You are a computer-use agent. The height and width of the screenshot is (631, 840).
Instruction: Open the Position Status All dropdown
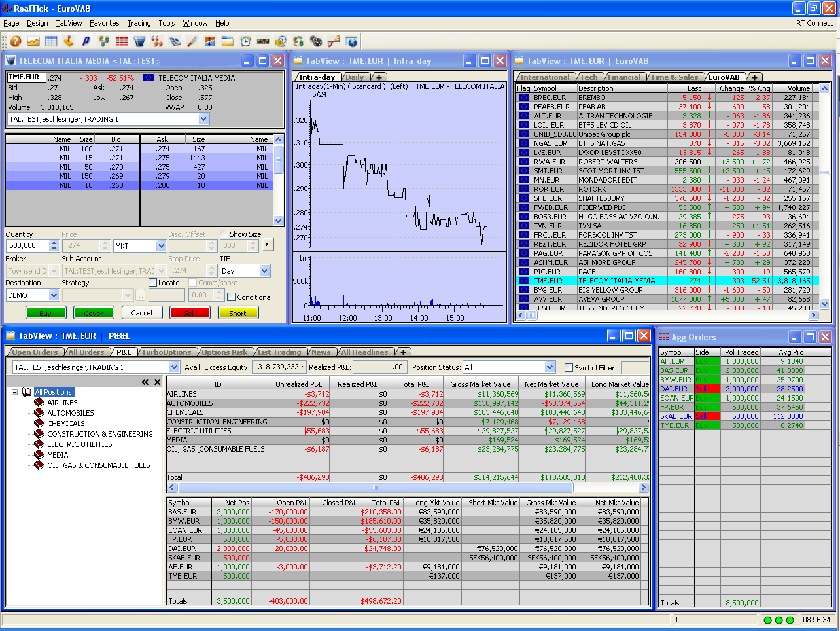point(550,367)
